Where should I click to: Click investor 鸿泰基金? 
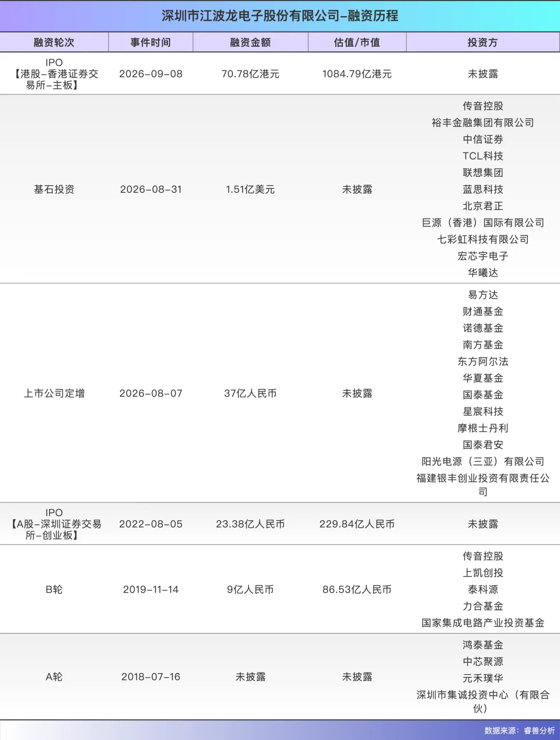click(x=483, y=645)
